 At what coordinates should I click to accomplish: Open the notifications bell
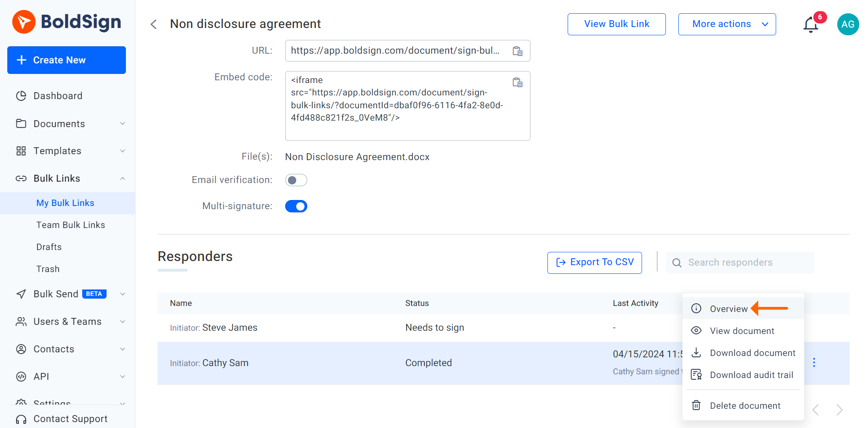point(811,25)
